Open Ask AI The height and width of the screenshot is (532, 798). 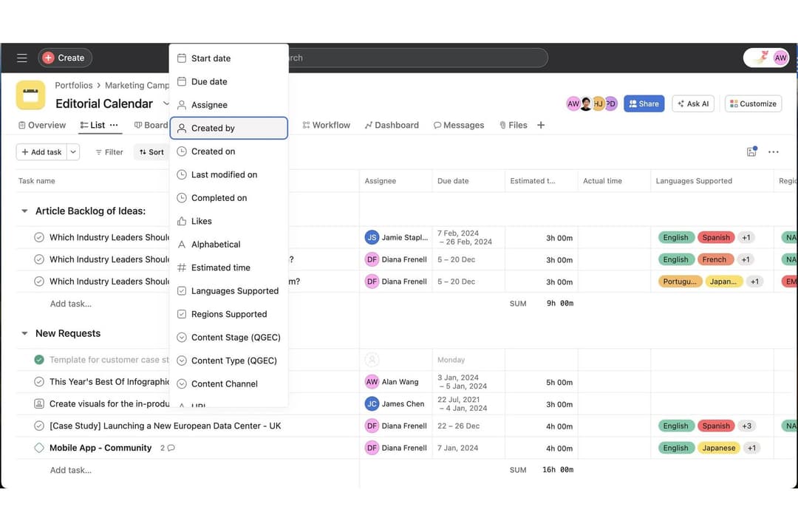(693, 104)
